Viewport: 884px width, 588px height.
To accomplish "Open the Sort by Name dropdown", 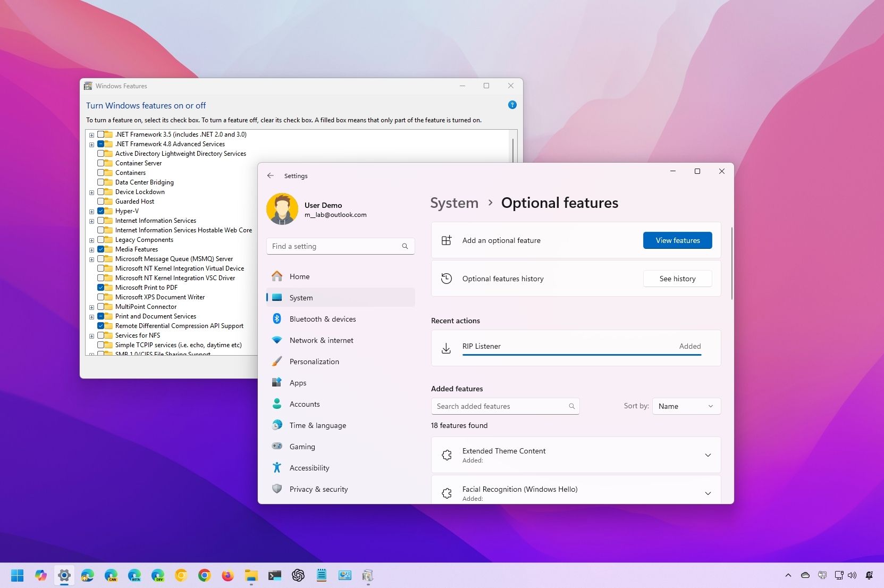I will [x=686, y=406].
